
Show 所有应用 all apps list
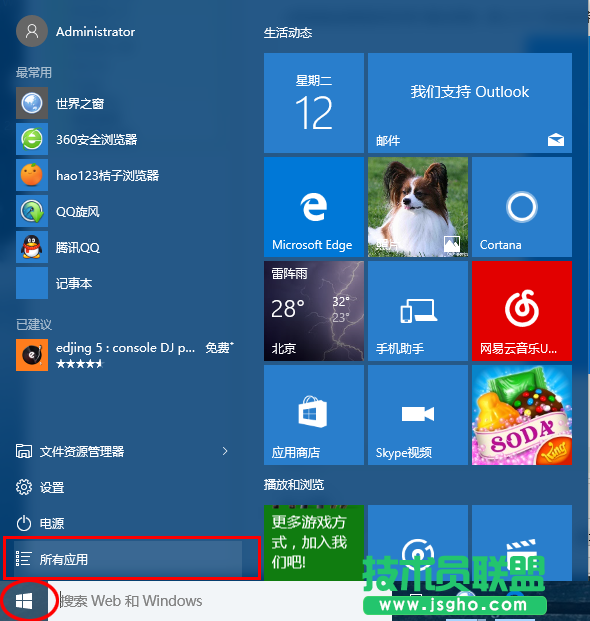[x=128, y=559]
